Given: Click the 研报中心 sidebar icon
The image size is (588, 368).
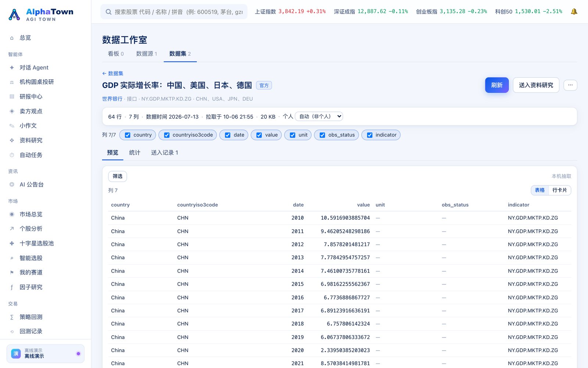Looking at the screenshot, I should [x=12, y=97].
